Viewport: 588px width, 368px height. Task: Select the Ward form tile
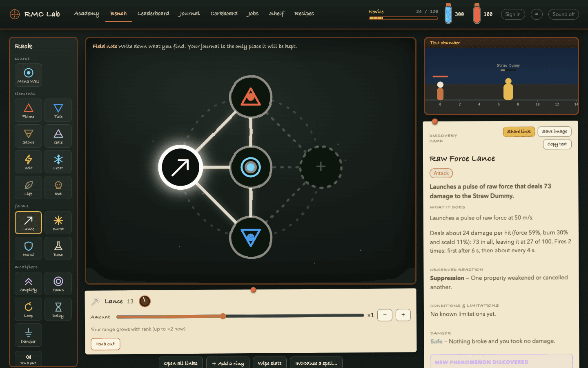point(28,248)
